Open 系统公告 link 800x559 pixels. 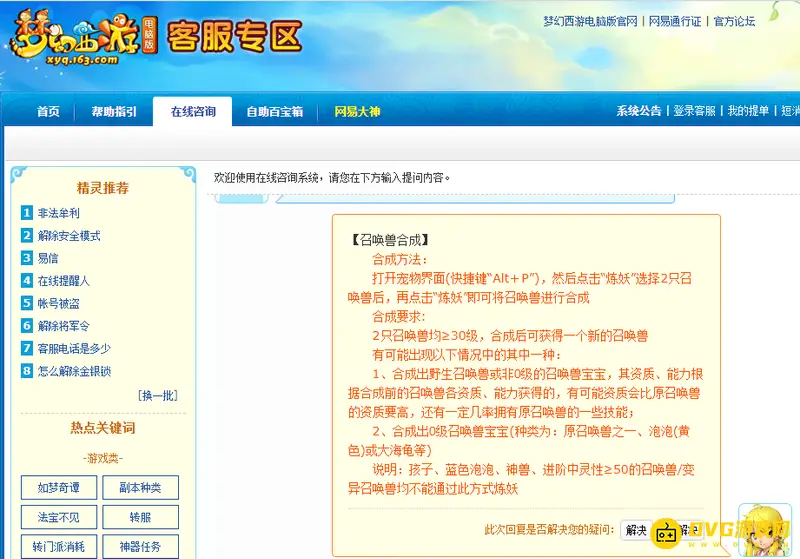click(x=639, y=111)
